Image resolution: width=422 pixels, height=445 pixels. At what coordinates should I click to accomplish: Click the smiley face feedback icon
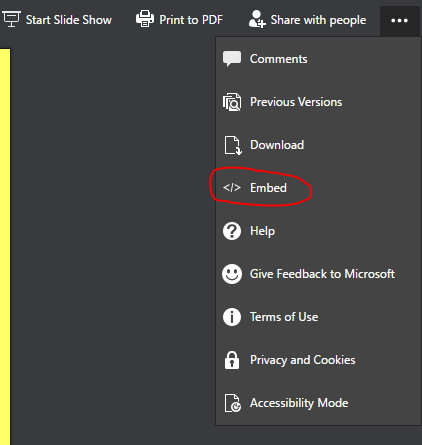pyautogui.click(x=232, y=274)
